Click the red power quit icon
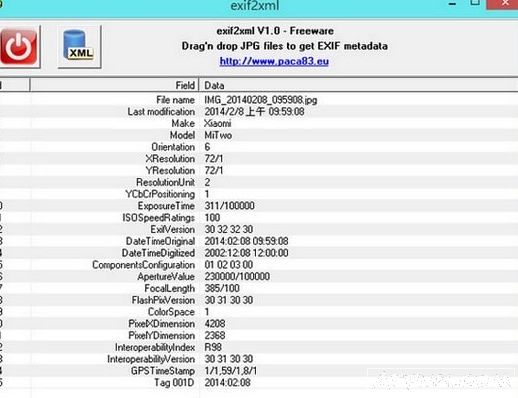 pos(19,46)
